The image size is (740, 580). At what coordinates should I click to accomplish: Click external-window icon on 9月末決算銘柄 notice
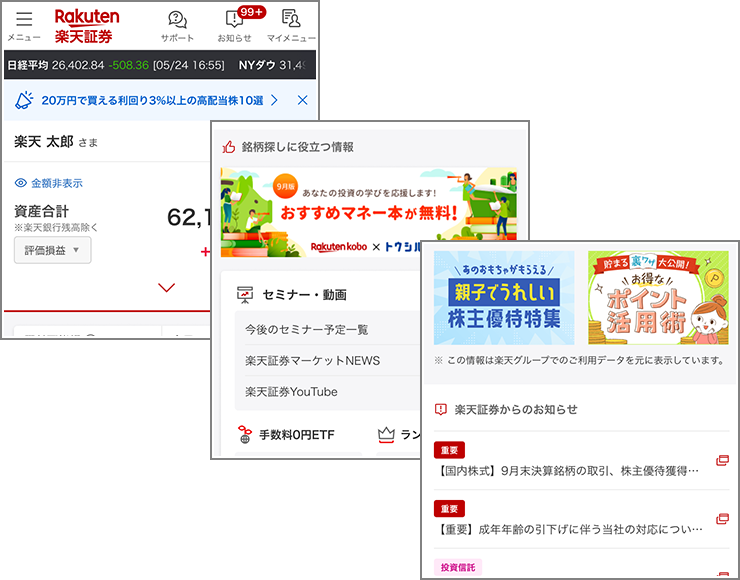pos(723,461)
